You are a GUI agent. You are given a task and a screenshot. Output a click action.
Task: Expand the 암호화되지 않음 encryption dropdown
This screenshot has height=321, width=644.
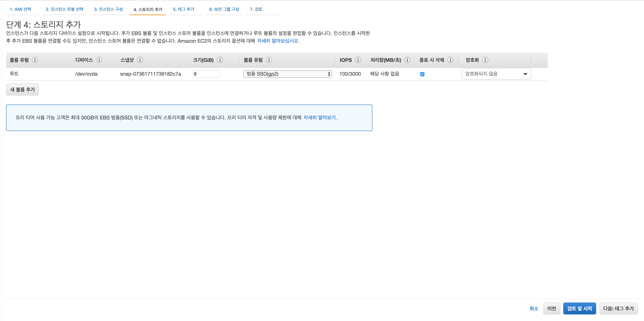point(496,74)
